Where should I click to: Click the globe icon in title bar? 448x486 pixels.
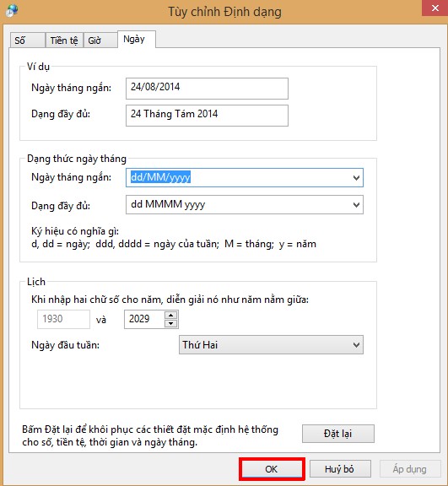click(x=12, y=10)
